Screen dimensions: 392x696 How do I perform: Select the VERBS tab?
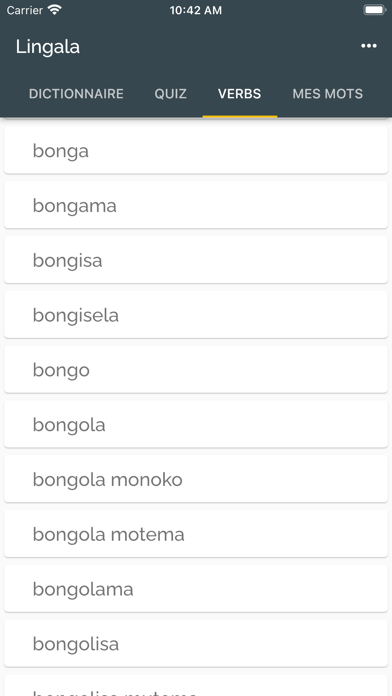tap(239, 94)
